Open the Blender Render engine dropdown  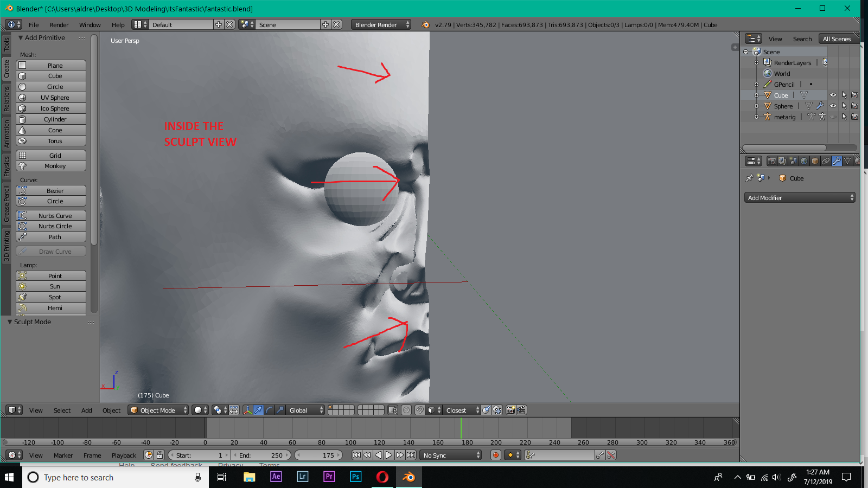[381, 24]
